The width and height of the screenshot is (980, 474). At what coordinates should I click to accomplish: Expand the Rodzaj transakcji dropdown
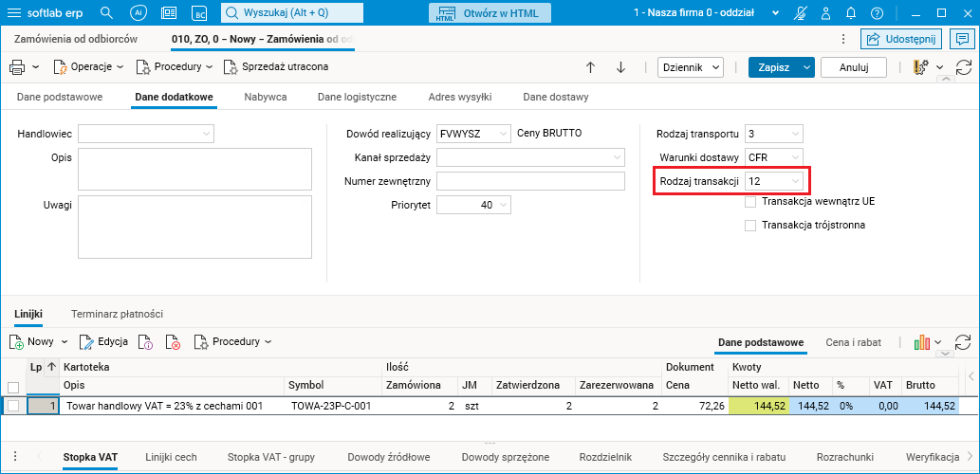795,180
